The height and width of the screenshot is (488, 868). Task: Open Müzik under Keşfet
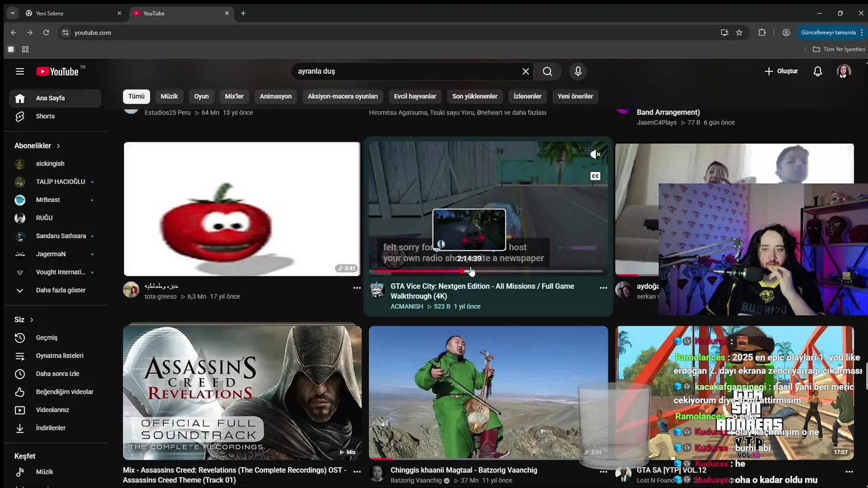(x=55, y=472)
